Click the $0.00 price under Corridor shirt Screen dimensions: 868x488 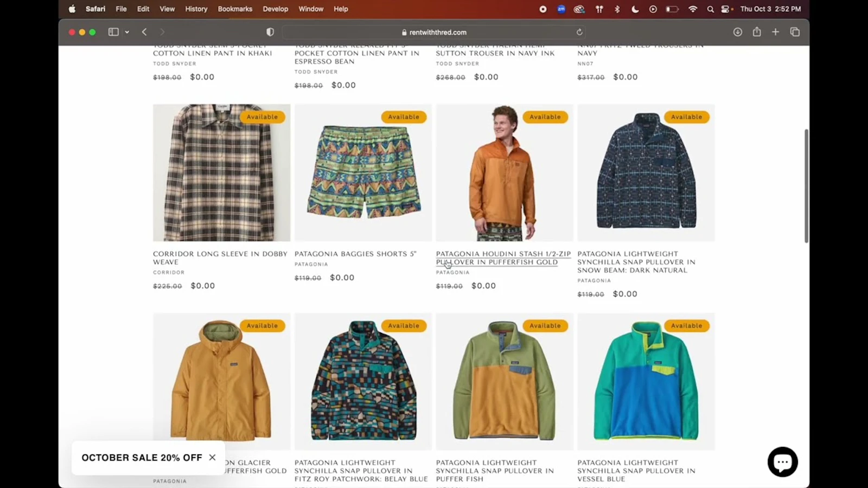(x=203, y=286)
